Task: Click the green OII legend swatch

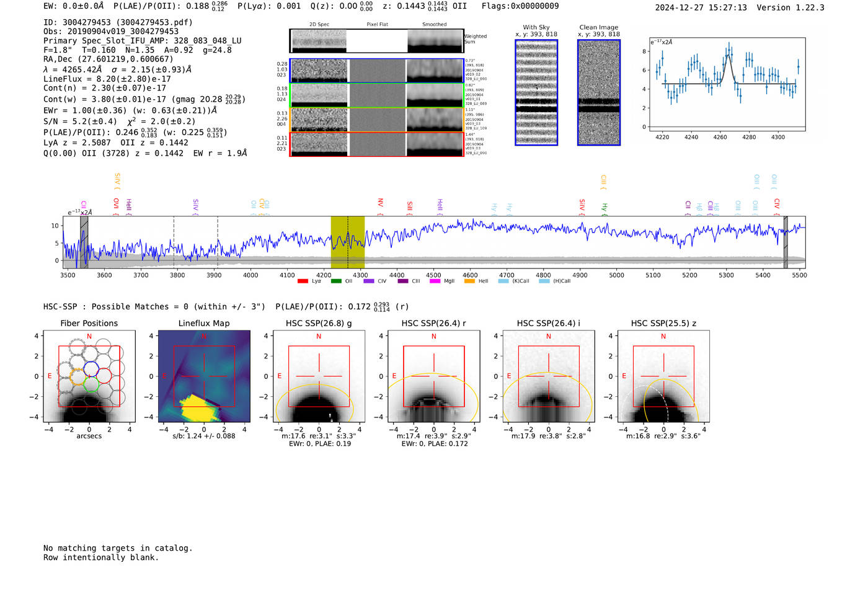Action: tap(336, 281)
